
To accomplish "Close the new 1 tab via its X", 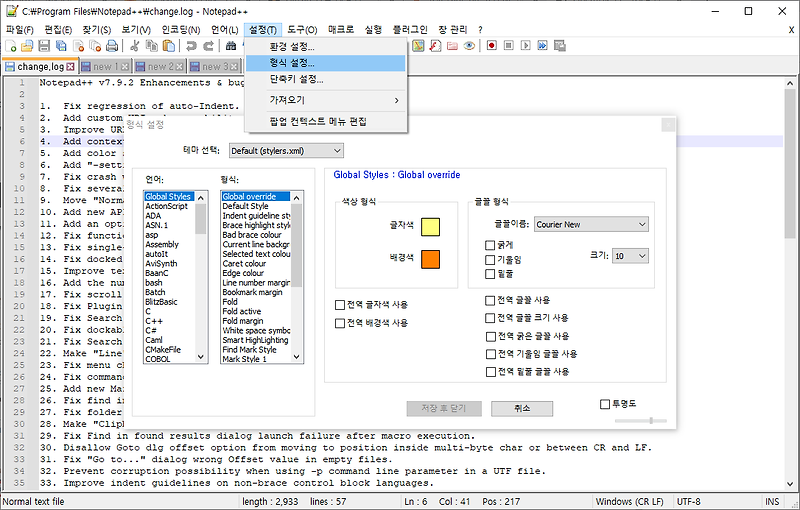I will pyautogui.click(x=124, y=67).
